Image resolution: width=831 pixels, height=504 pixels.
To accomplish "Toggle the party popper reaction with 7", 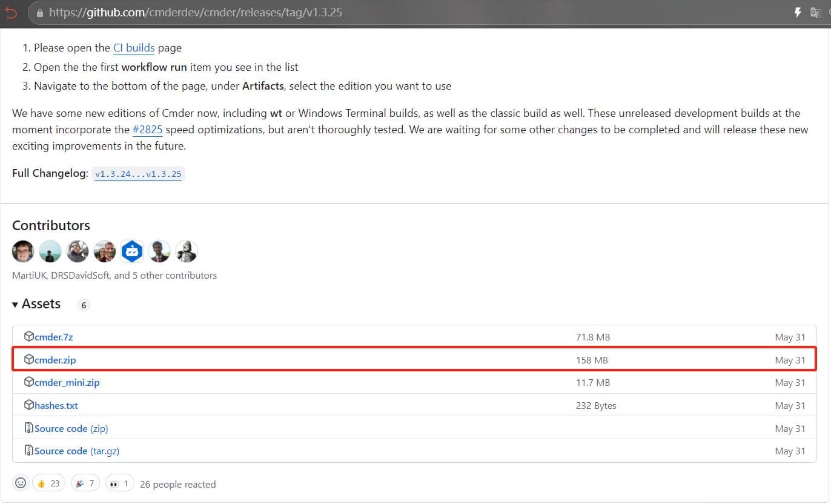I will [x=85, y=483].
